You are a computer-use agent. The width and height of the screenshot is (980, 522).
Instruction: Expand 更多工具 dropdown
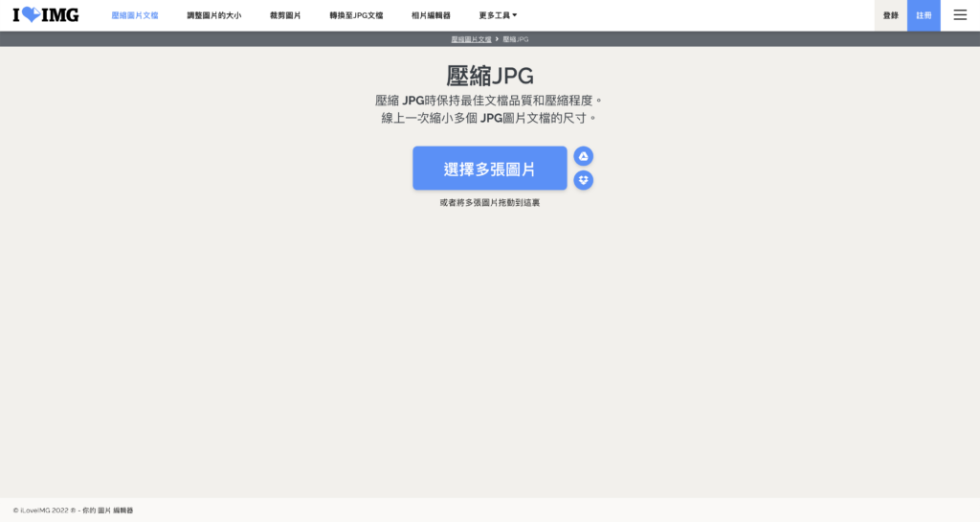[498, 15]
